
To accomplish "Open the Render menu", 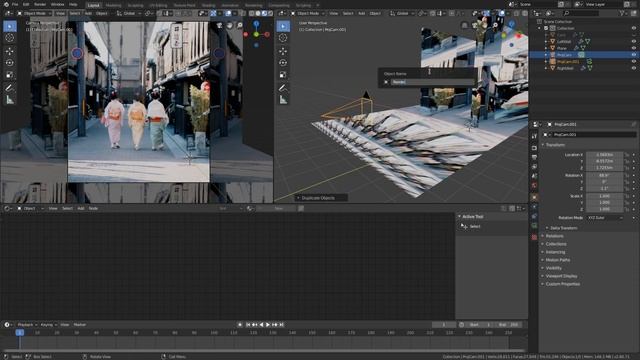I will [x=40, y=4].
